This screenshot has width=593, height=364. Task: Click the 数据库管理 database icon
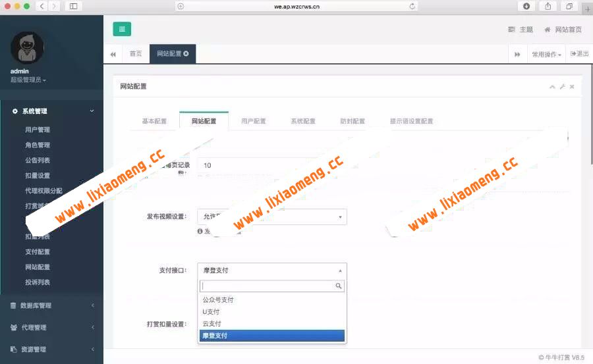click(13, 305)
